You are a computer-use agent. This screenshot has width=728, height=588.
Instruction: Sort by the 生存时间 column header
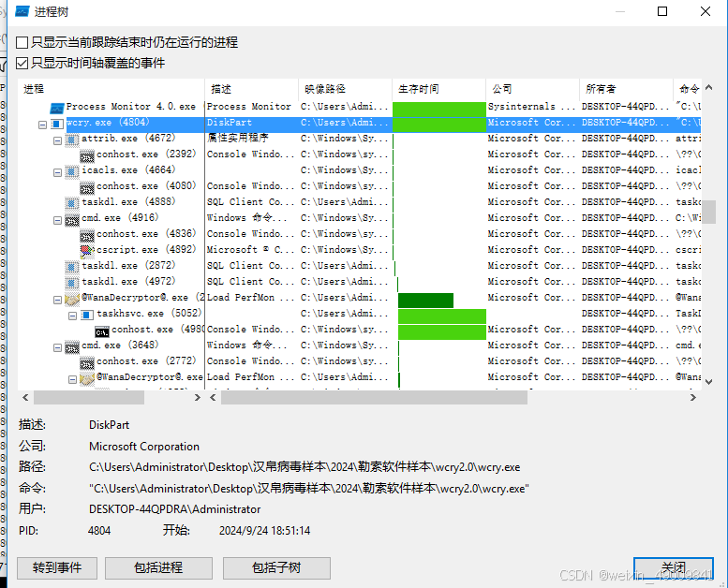[439, 89]
